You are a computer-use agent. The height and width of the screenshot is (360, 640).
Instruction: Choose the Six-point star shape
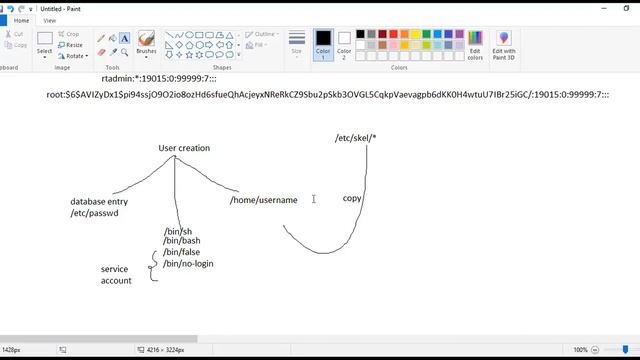199,55
